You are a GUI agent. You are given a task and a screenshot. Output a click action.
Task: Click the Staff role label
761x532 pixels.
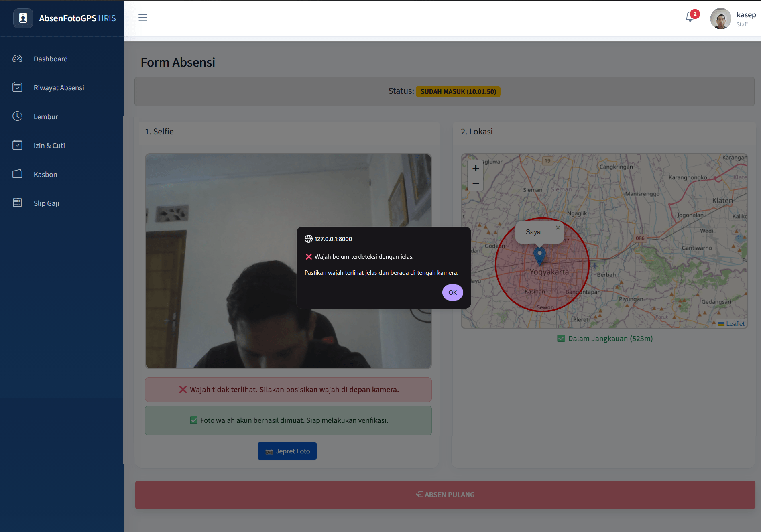pyautogui.click(x=742, y=24)
